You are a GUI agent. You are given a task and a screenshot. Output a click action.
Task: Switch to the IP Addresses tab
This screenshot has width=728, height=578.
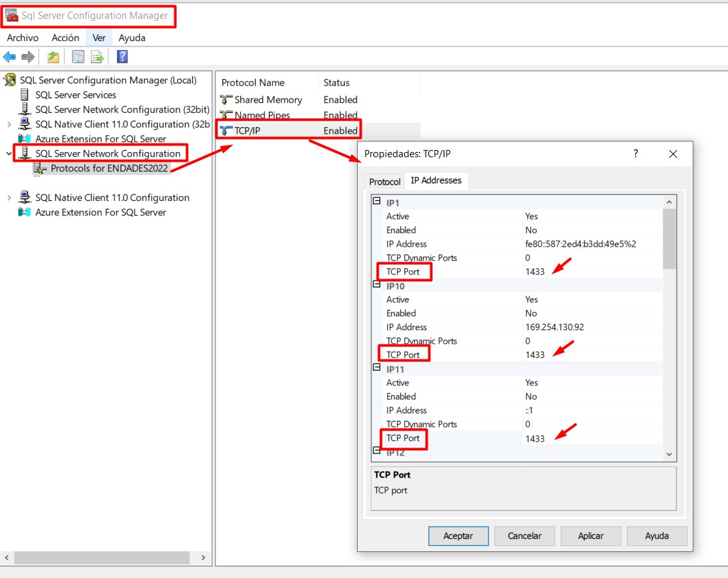pyautogui.click(x=436, y=180)
